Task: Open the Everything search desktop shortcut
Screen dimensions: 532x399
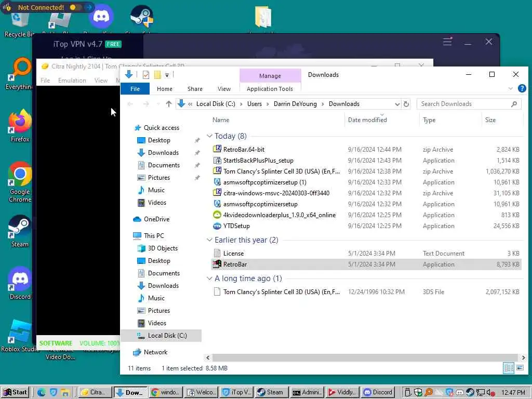Action: [x=19, y=74]
